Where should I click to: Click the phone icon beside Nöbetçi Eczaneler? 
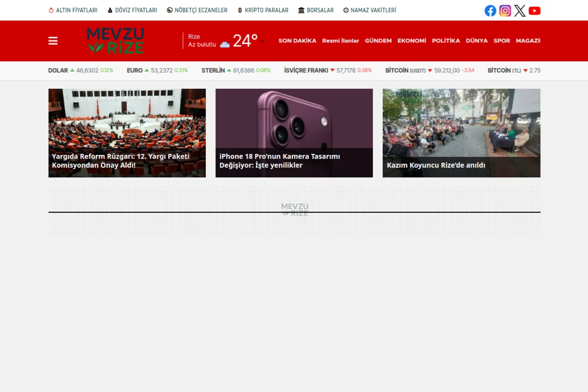[170, 10]
